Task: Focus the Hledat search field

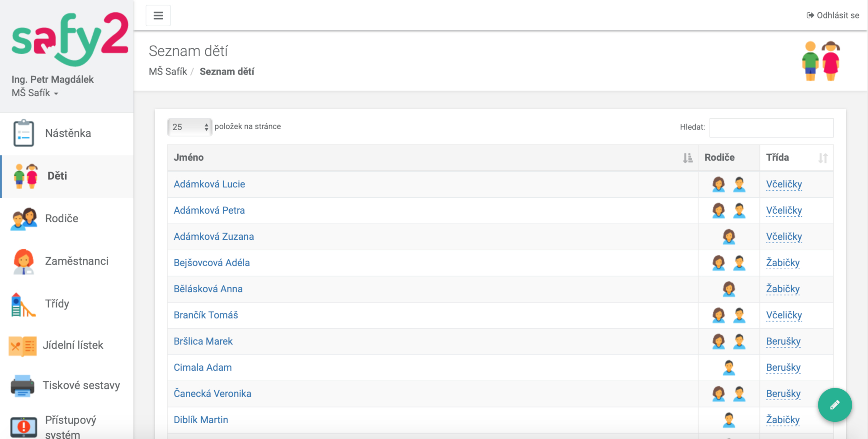Action: pos(771,128)
